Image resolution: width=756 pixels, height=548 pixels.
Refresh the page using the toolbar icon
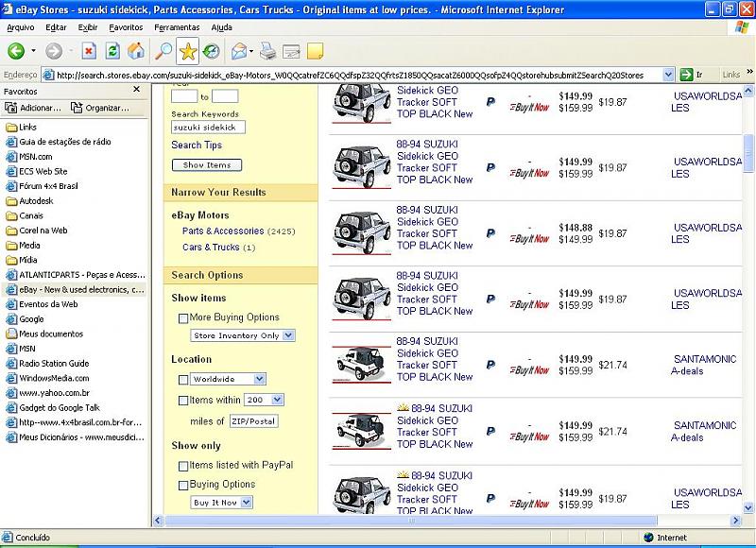point(112,51)
